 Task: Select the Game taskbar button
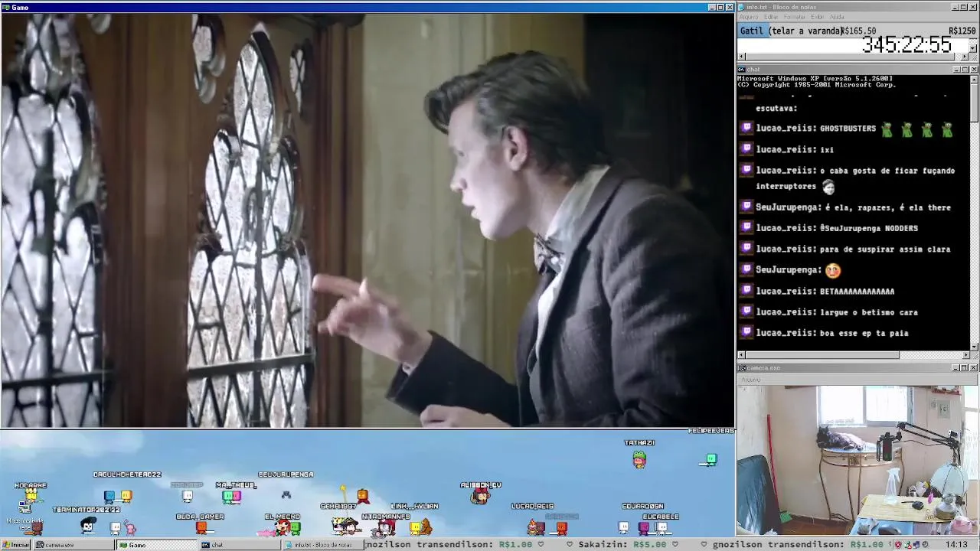pyautogui.click(x=155, y=545)
